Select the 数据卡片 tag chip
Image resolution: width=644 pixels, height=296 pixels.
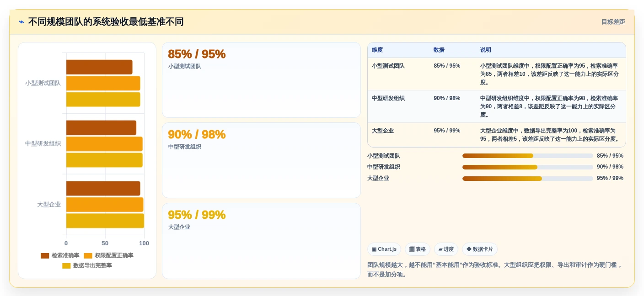480,249
